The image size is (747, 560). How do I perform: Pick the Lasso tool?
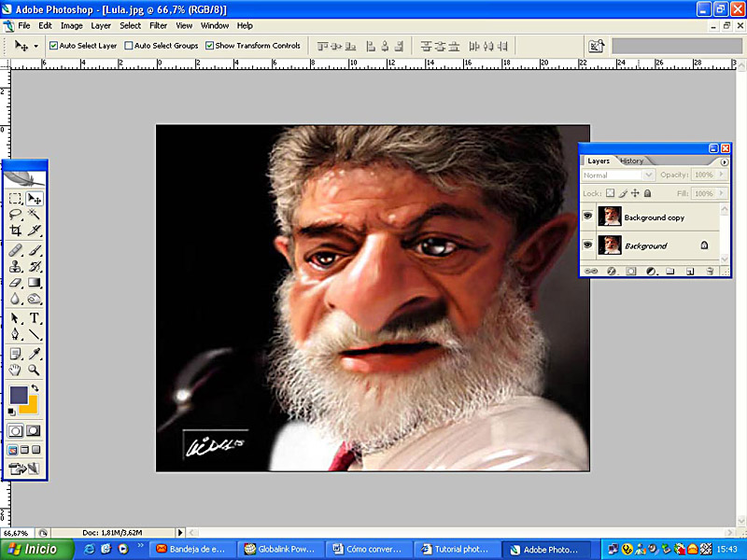(16, 214)
